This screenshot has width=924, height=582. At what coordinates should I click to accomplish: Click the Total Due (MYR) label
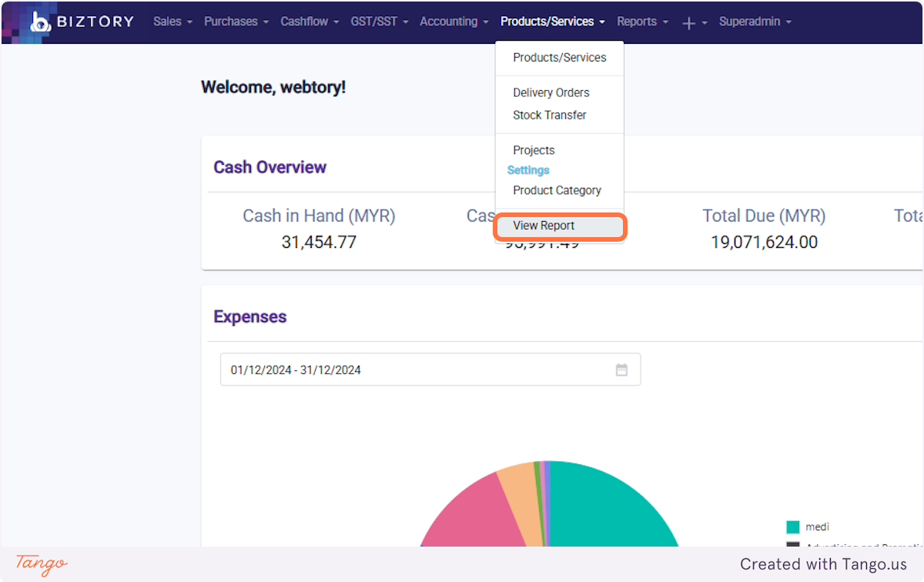(x=764, y=216)
